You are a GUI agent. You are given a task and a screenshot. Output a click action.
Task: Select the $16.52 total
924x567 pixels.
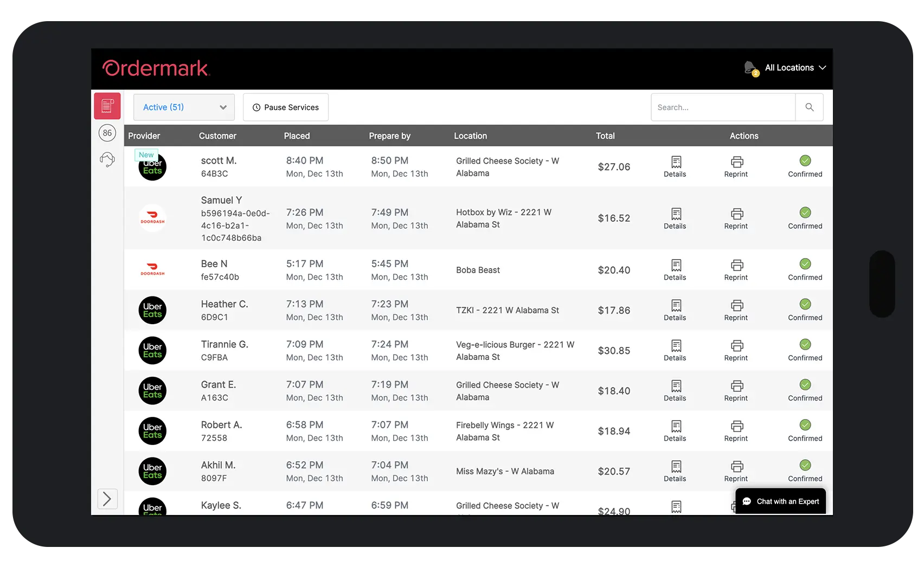tap(614, 218)
